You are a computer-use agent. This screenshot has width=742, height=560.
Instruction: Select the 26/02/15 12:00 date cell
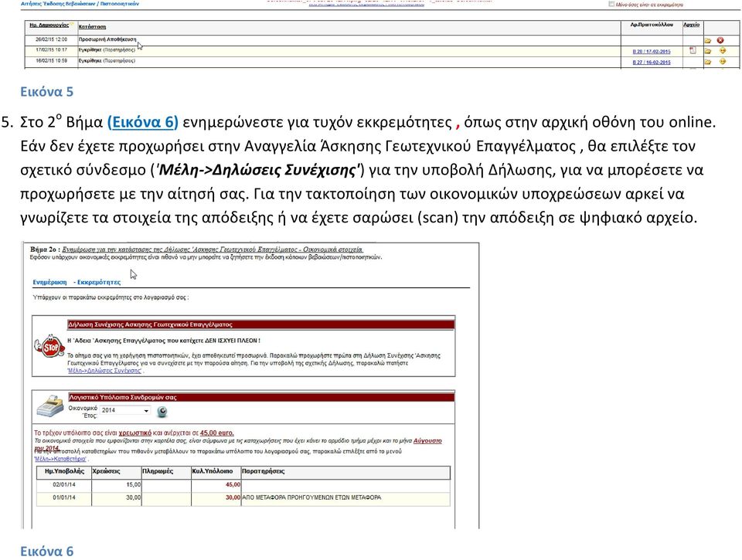click(52, 39)
